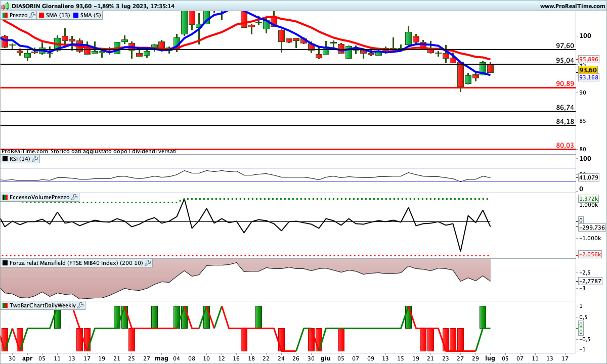
Task: Select the EccessoVolumePrezzo indicator label
Action: (40, 197)
